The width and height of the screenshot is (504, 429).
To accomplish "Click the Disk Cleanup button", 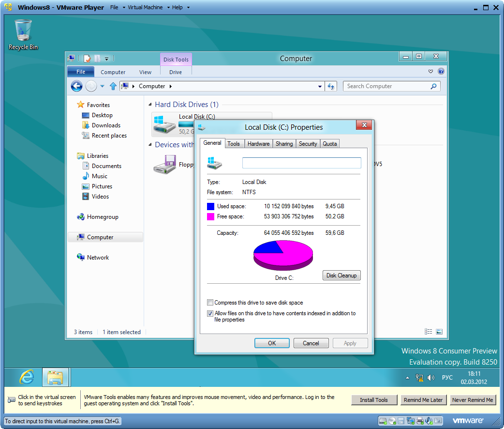I will click(x=341, y=276).
